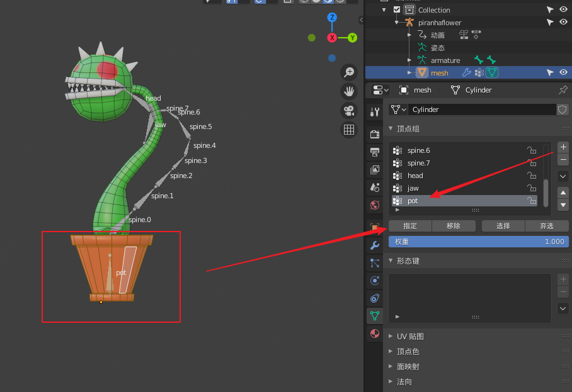Expand the 法向 panel

click(x=391, y=381)
